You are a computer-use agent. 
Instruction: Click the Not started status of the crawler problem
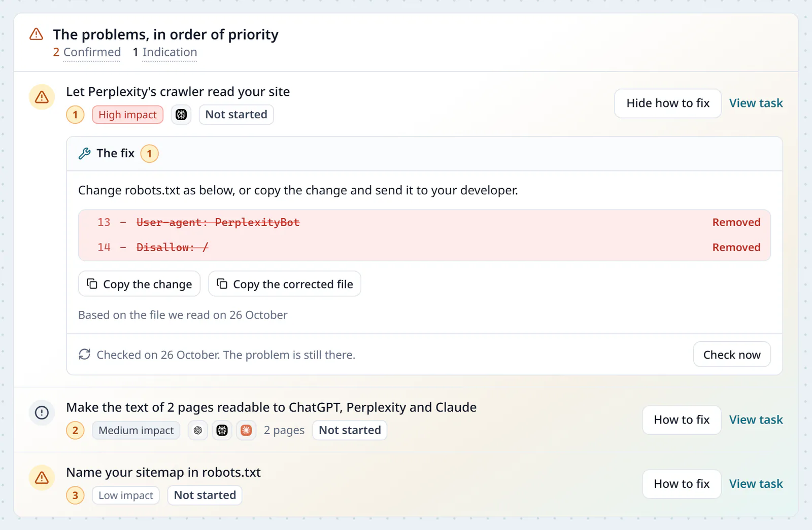(x=236, y=115)
